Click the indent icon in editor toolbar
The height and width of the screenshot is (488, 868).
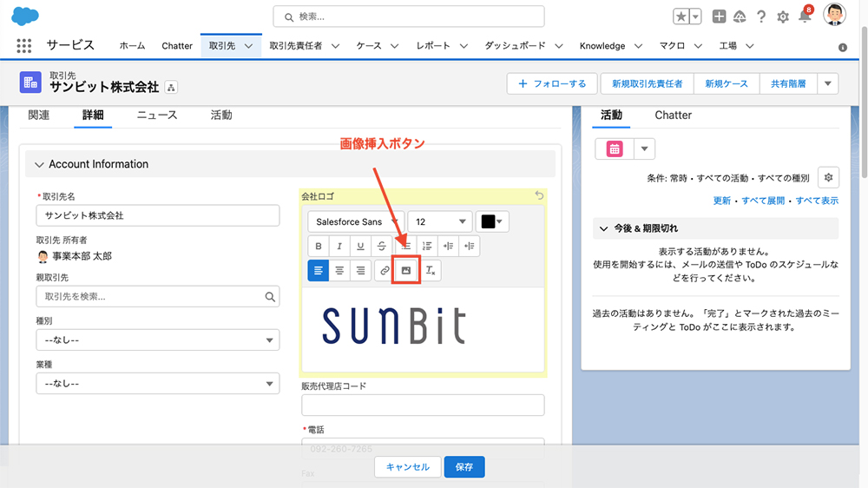tap(448, 246)
